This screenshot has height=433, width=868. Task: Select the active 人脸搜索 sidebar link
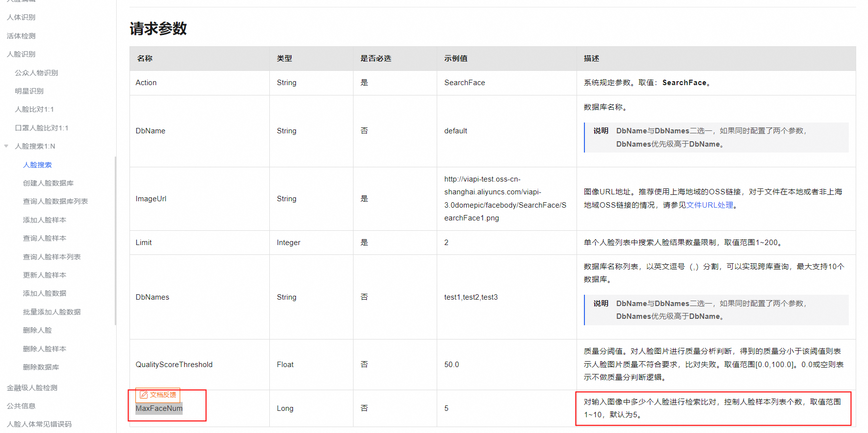[37, 165]
